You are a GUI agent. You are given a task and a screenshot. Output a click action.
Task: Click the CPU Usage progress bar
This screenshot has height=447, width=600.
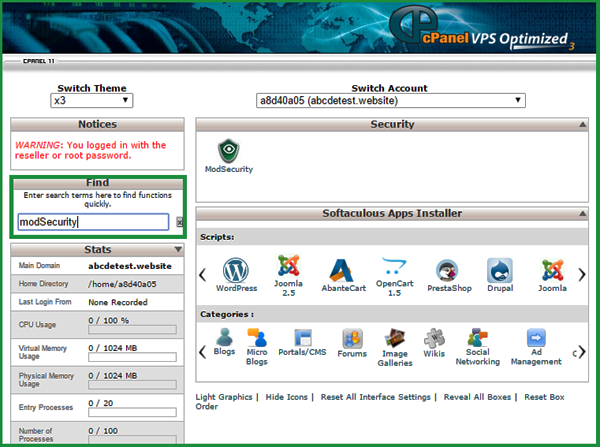(132, 330)
